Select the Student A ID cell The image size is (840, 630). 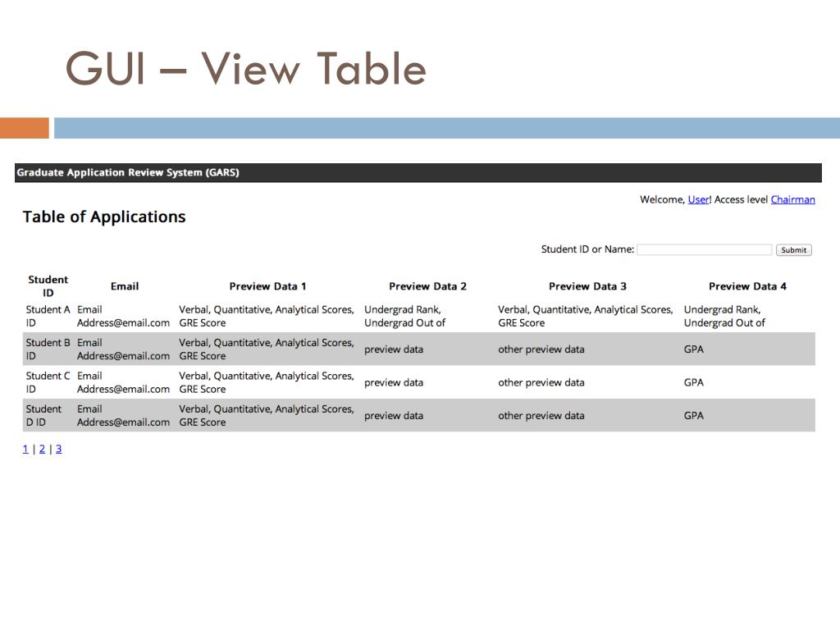[48, 316]
